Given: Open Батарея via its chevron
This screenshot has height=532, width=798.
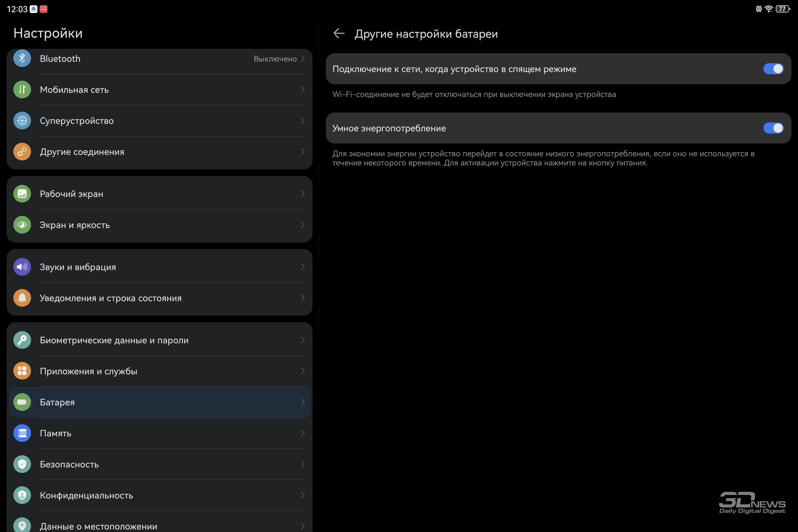Looking at the screenshot, I should pos(303,402).
